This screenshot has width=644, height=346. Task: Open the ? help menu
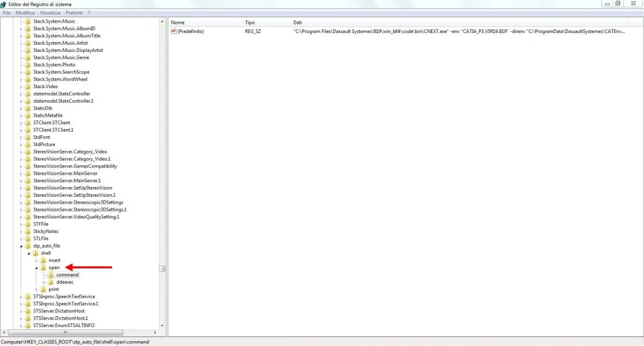(89, 13)
